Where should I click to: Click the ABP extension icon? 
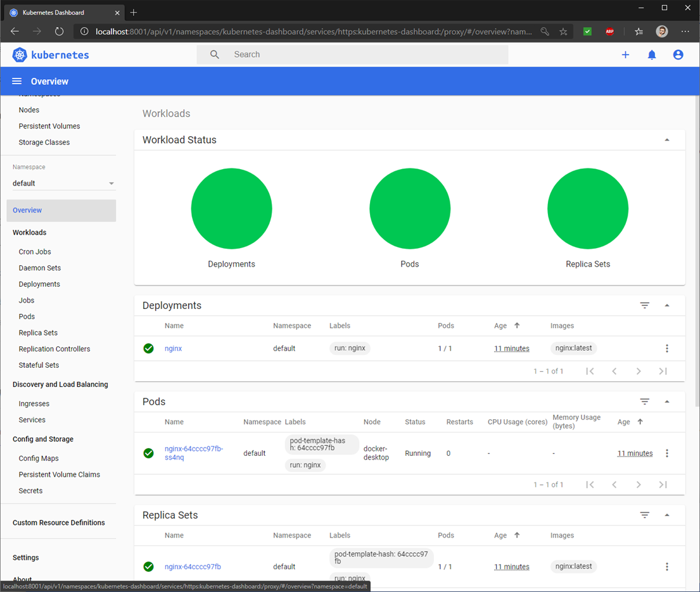click(x=610, y=31)
